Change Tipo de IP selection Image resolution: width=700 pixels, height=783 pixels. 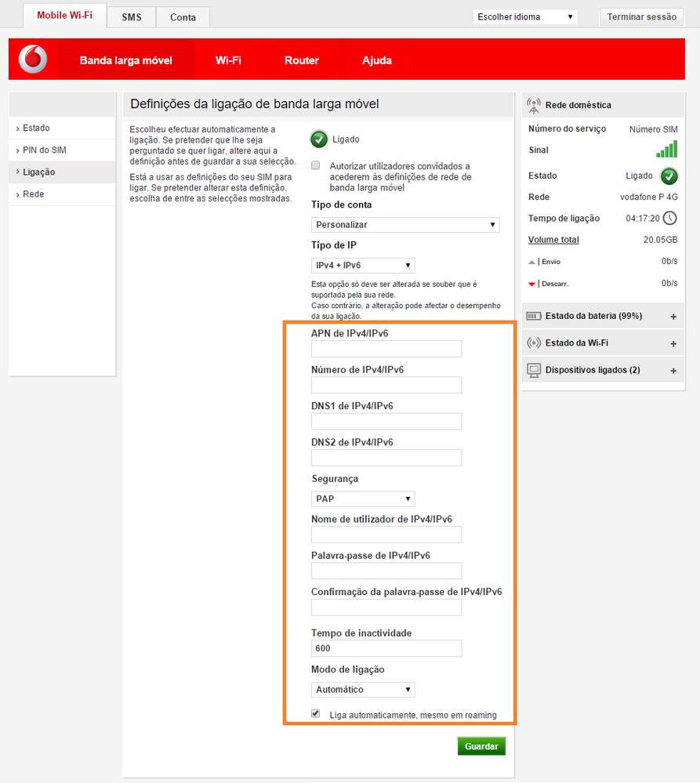click(x=362, y=265)
